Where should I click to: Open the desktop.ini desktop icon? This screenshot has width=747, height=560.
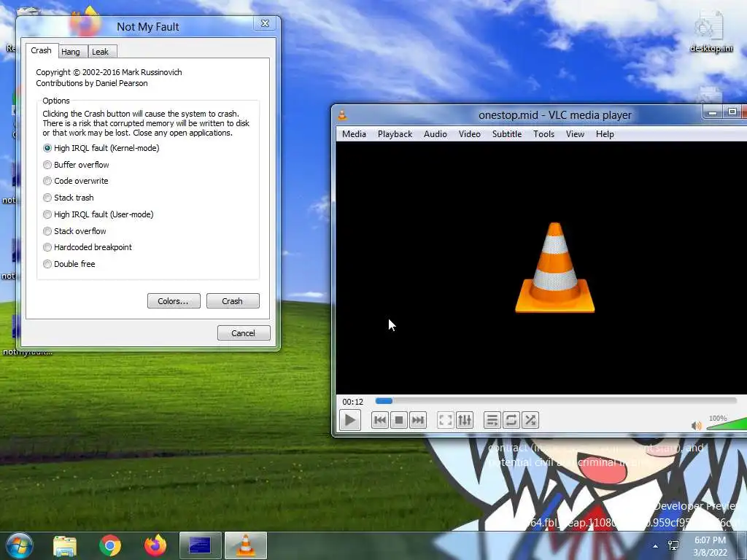(711, 32)
